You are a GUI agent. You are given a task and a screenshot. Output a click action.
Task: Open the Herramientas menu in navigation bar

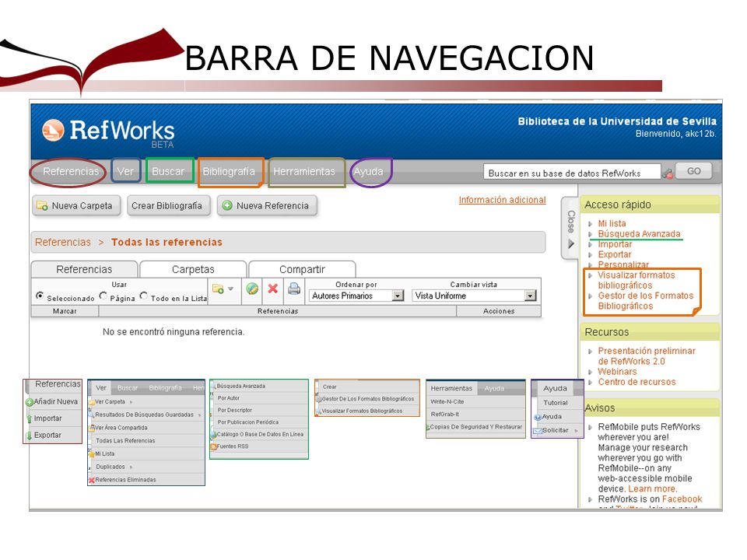coord(304,171)
